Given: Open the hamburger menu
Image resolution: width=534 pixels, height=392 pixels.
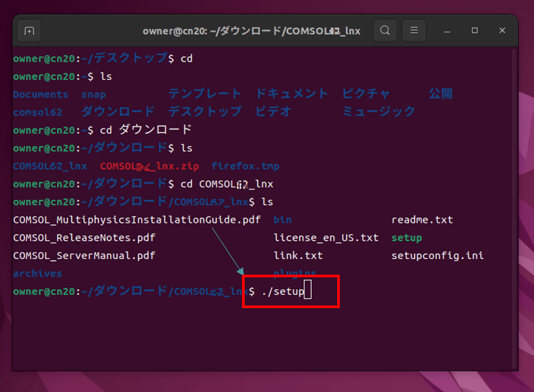Looking at the screenshot, I should (x=414, y=30).
